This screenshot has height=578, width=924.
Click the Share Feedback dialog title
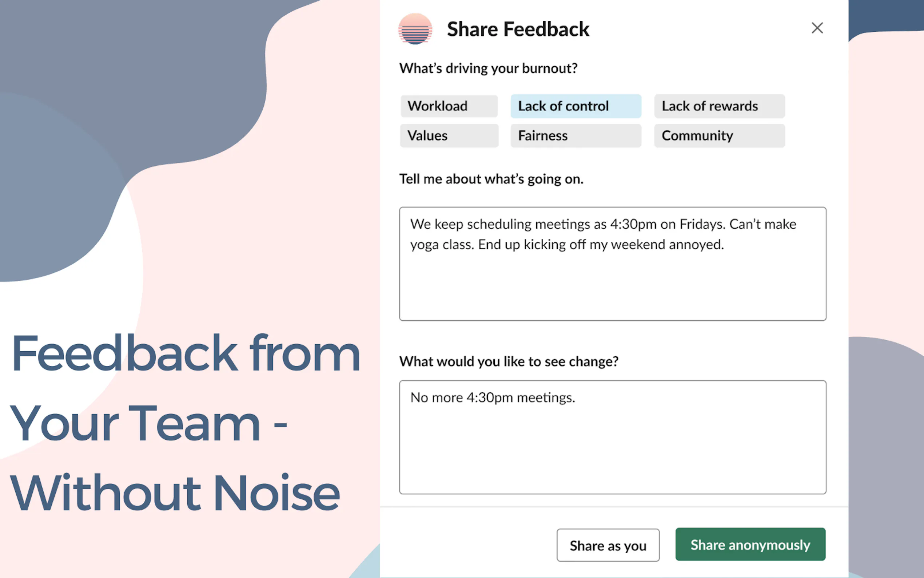[x=518, y=29]
